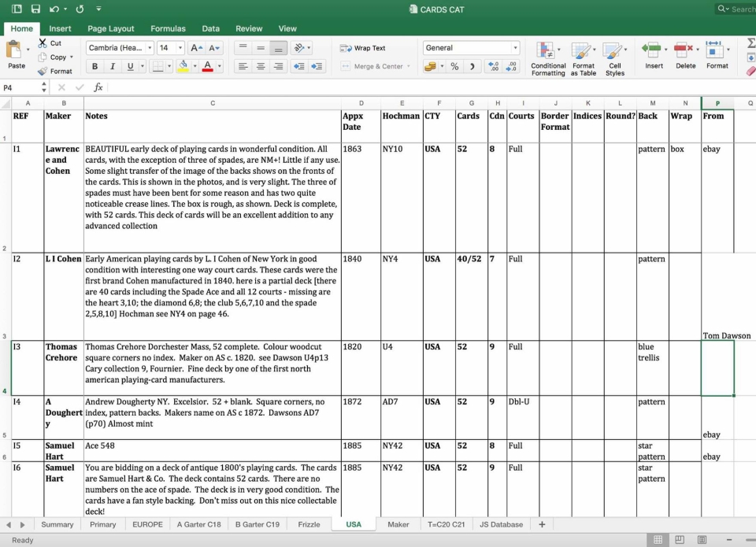Toggle Bold formatting

click(94, 66)
